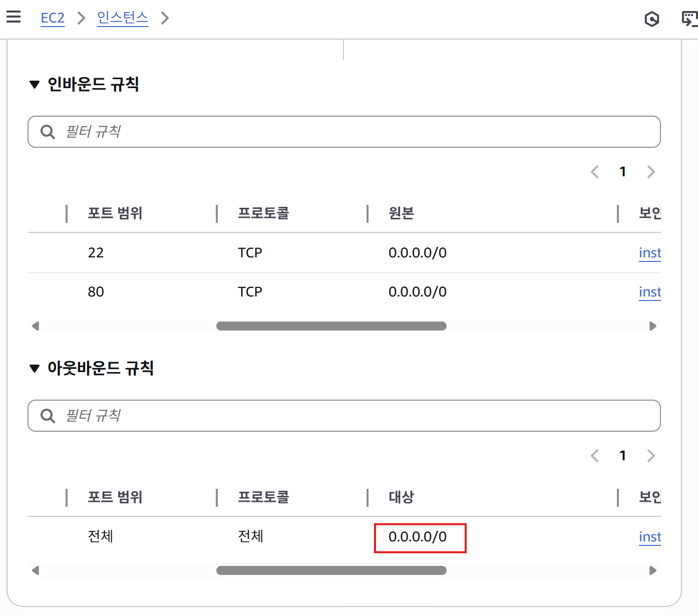Open security group link for port 80 rule
This screenshot has width=698, height=616.
click(649, 292)
